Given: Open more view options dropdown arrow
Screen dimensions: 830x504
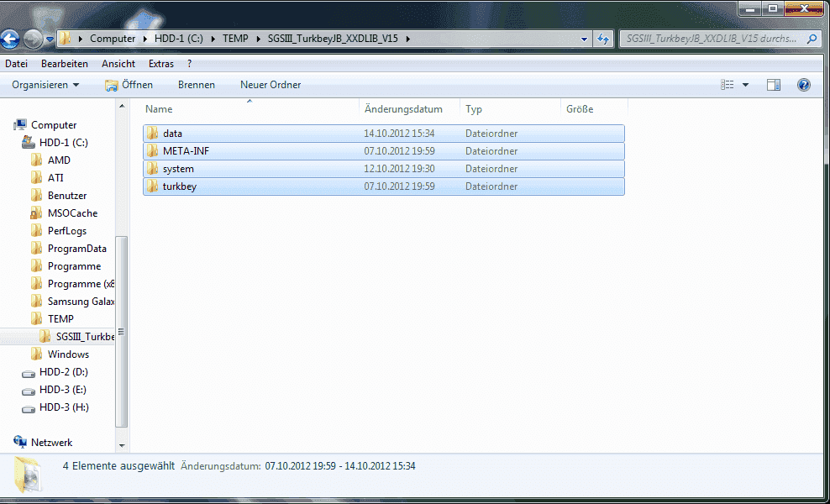Looking at the screenshot, I should click(x=745, y=85).
